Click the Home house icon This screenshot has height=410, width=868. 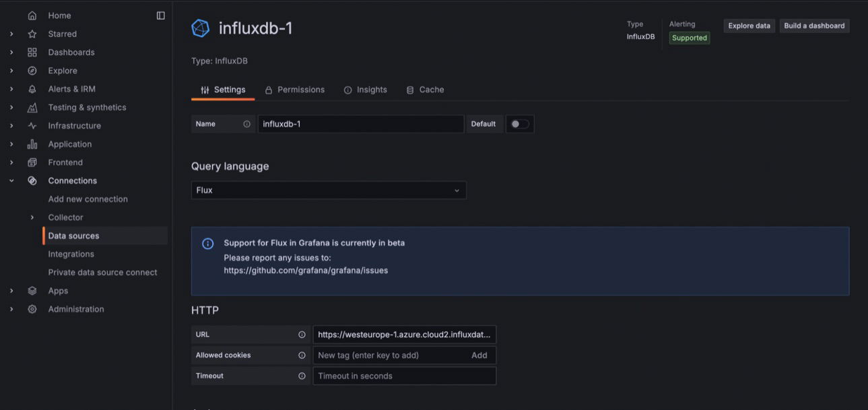pos(32,15)
